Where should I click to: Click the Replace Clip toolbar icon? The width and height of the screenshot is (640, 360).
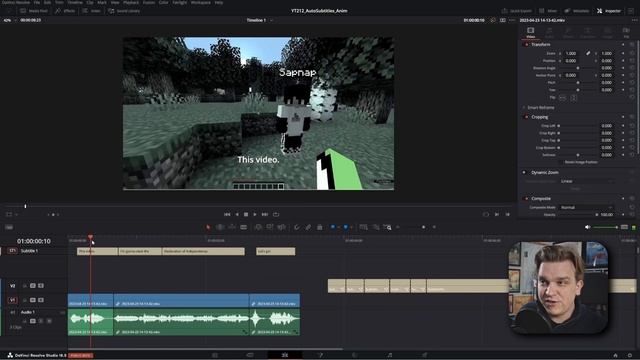[282, 227]
